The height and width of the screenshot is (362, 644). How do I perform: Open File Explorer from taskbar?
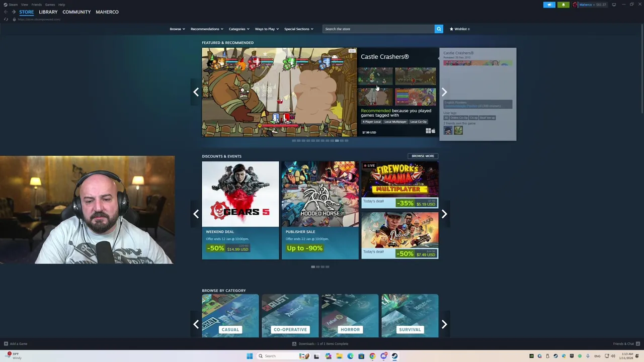pos(339,356)
